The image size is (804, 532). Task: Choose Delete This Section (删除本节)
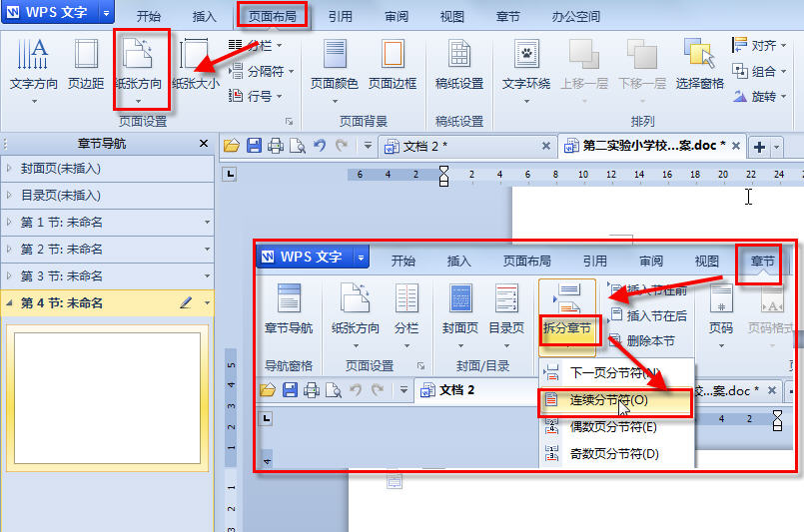pos(642,340)
